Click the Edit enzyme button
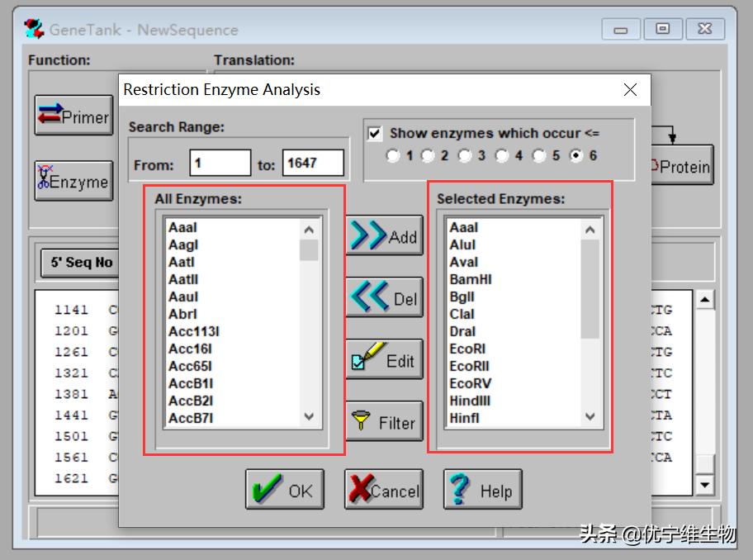Screen dimensions: 753x560 coord(384,359)
